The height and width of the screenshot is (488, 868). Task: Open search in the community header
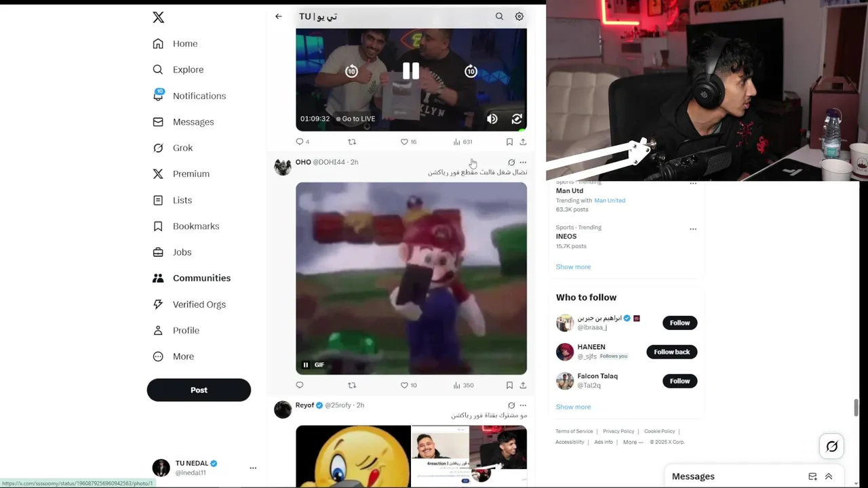(499, 16)
